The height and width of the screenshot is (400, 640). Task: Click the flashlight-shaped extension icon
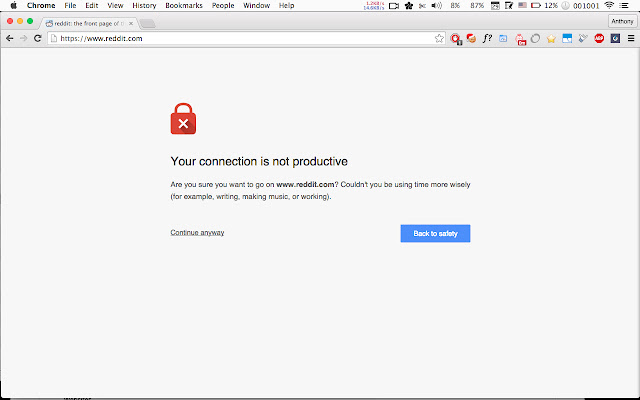point(583,38)
